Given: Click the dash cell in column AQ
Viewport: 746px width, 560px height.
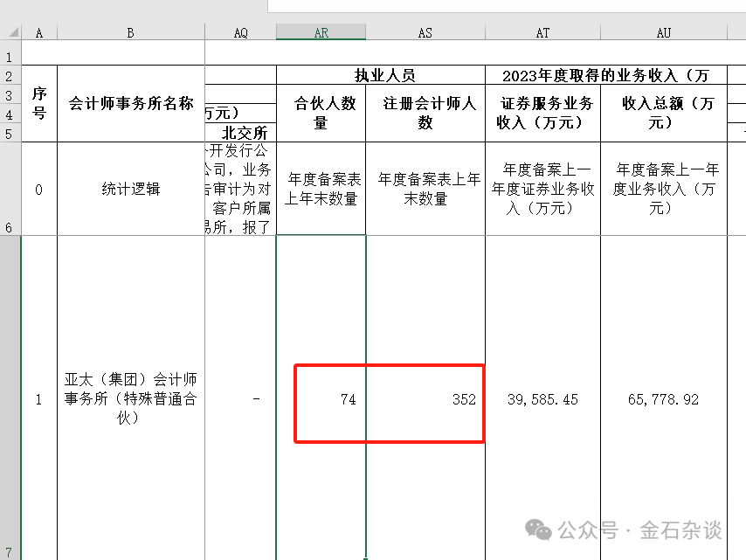Looking at the screenshot, I should coord(241,398).
